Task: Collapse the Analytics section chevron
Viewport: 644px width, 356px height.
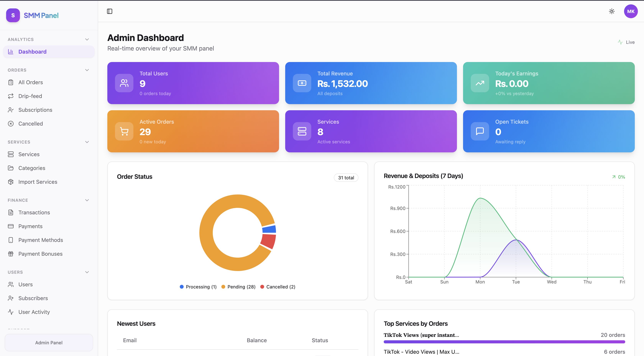Action: (x=87, y=39)
